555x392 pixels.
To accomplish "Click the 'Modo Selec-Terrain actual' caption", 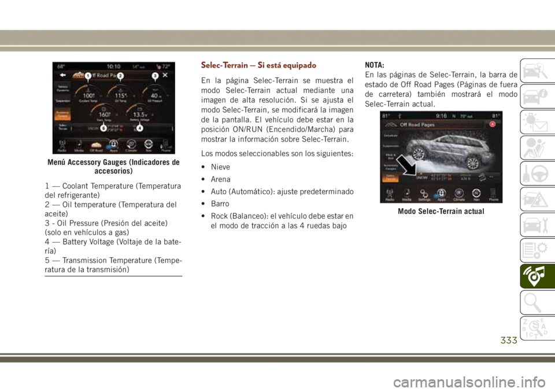I will (441, 212).
